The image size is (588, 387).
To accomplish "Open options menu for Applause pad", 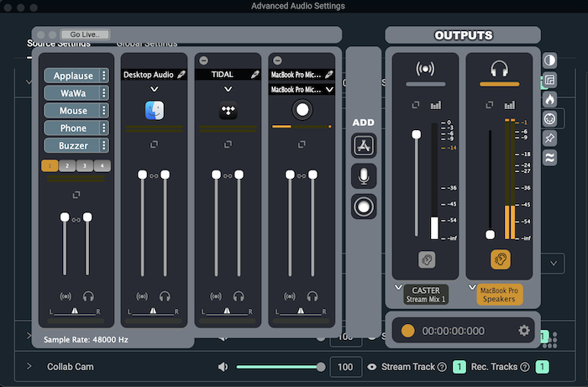I will 104,76.
